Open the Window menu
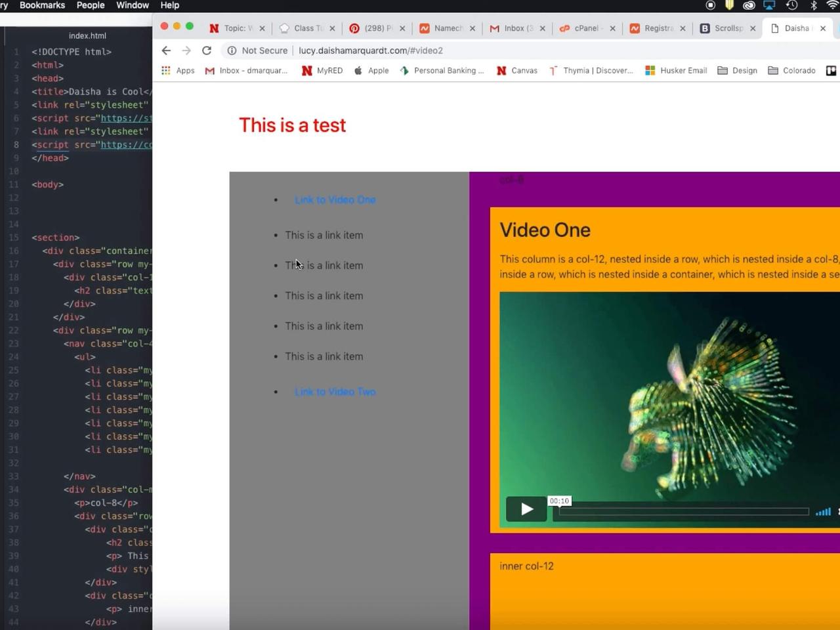The width and height of the screenshot is (840, 630). point(133,5)
